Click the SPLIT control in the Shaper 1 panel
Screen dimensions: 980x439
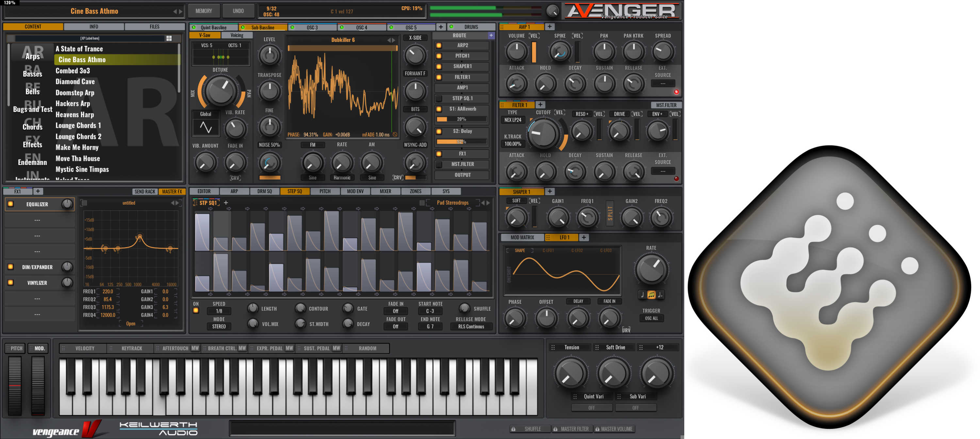click(610, 213)
